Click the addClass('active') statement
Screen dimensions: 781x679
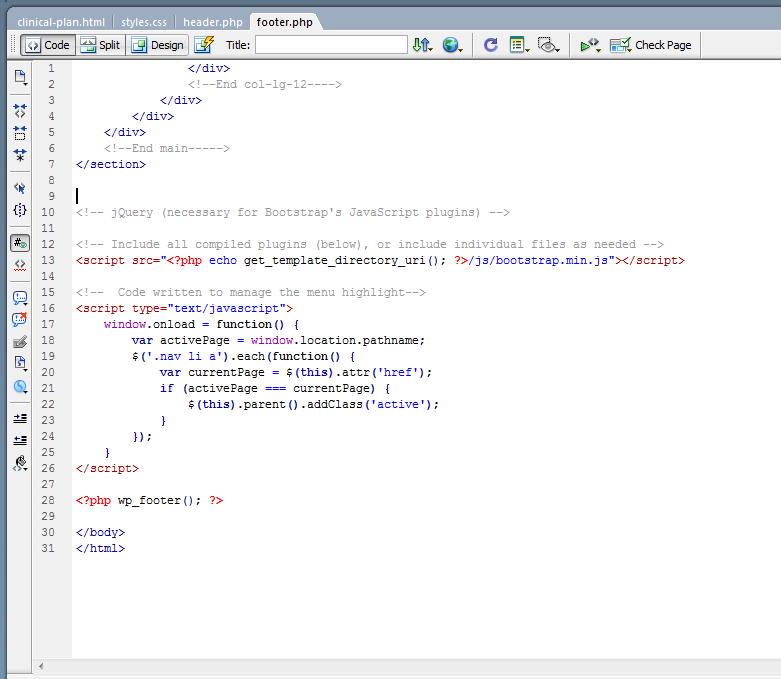point(313,405)
